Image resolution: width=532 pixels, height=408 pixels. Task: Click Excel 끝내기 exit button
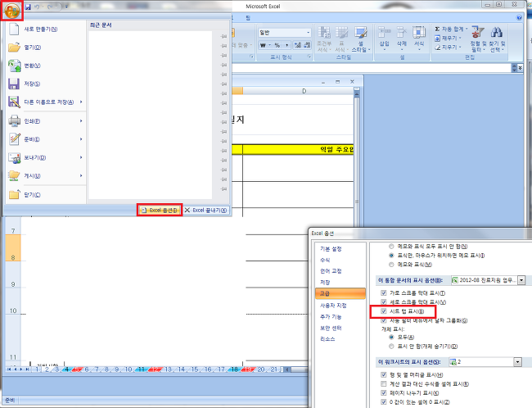[205, 211]
